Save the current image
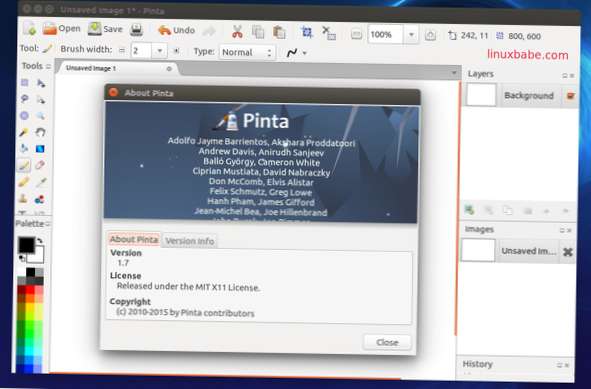The height and width of the screenshot is (389, 591). [105, 29]
